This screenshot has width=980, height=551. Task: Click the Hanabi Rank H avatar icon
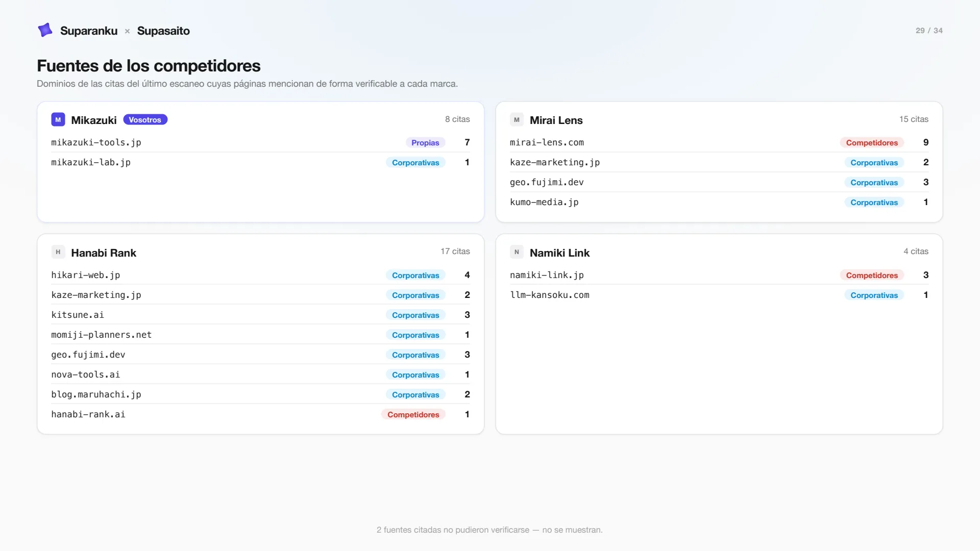coord(58,252)
